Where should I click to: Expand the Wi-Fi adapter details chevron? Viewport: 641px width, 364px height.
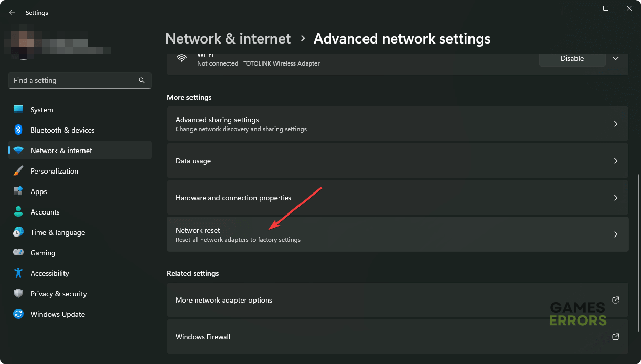click(x=616, y=58)
